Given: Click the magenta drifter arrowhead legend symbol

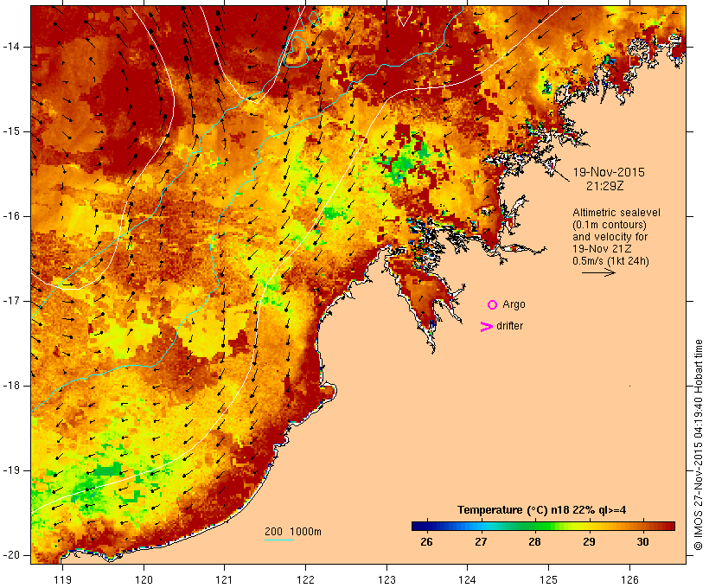Looking at the screenshot, I should tap(487, 327).
